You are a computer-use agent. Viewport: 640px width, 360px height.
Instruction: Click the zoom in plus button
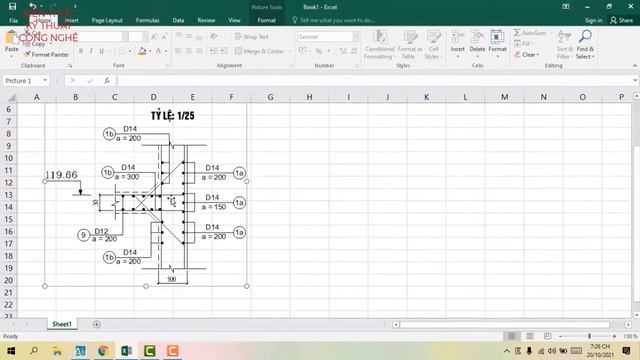coord(614,336)
